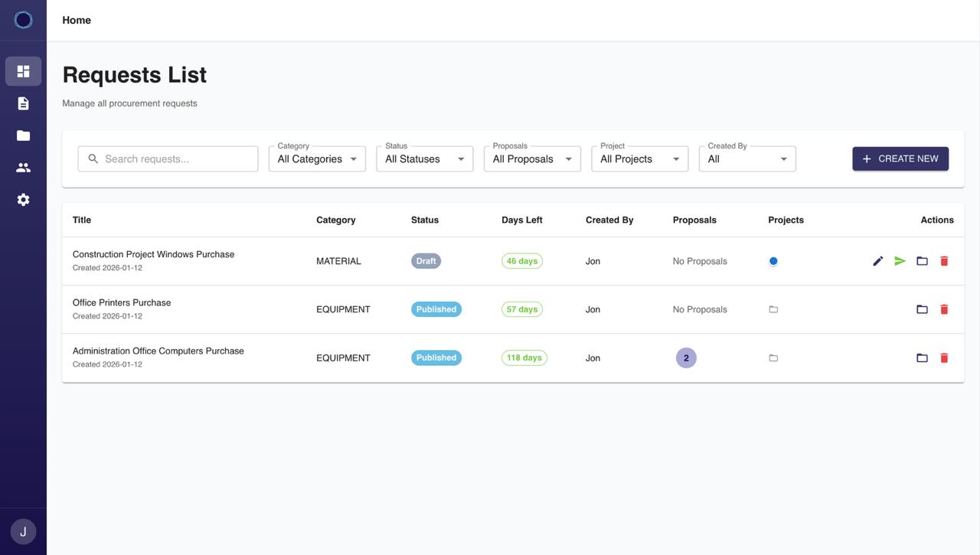
Task: Click the app logo in the sidebar
Action: [23, 20]
